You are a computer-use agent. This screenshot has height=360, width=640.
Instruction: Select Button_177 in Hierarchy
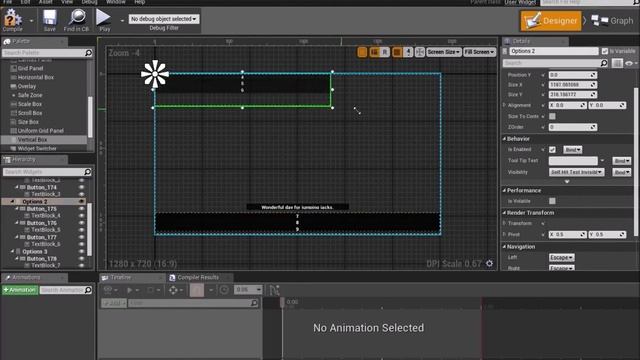[41, 237]
